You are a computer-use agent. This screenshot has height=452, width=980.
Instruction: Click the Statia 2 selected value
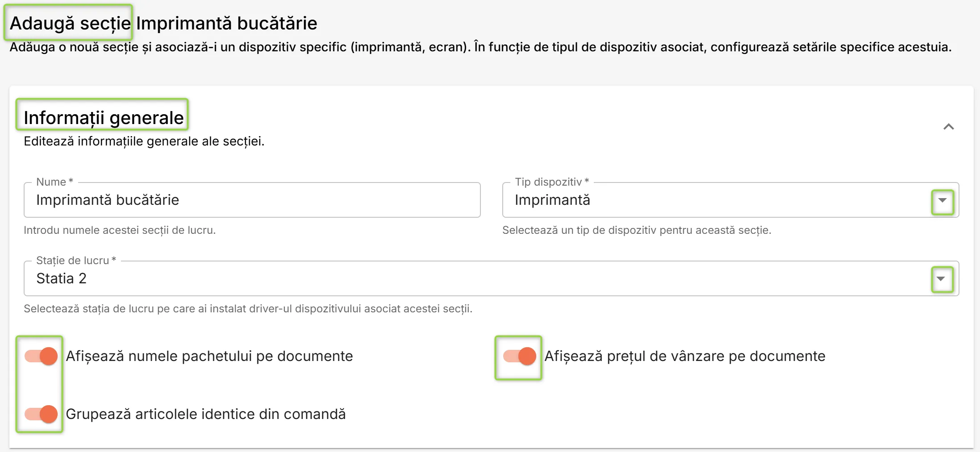[x=61, y=278]
